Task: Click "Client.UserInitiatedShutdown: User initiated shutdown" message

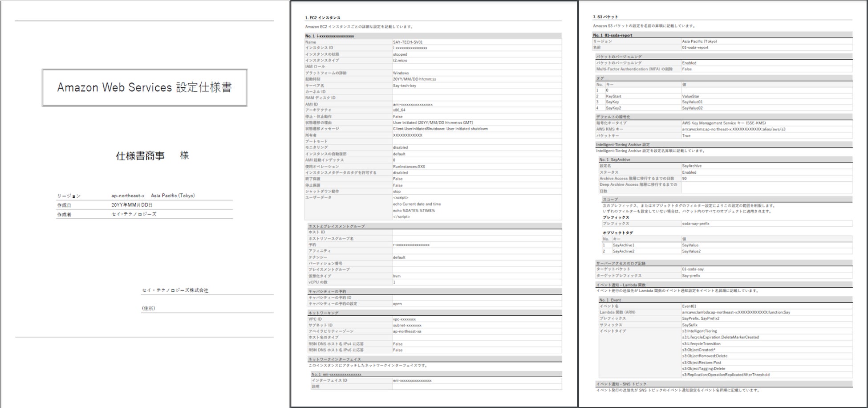Action: (x=440, y=129)
